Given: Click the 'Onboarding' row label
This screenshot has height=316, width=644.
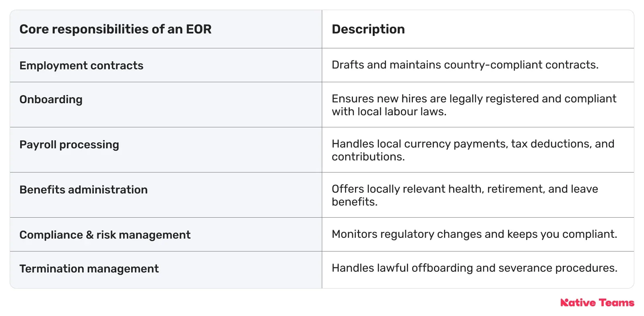Looking at the screenshot, I should tap(51, 99).
